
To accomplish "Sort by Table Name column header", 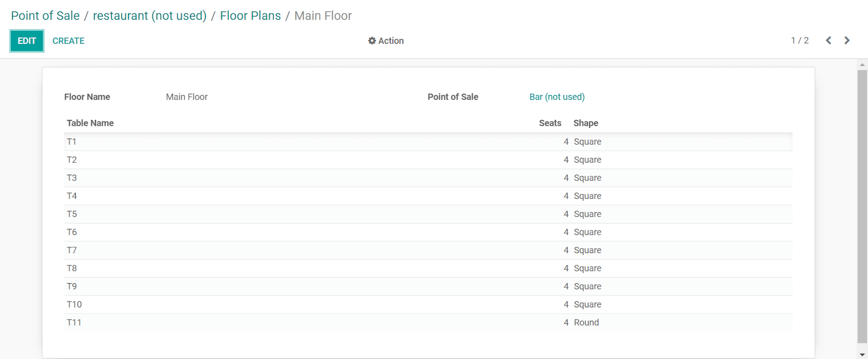I will coord(90,123).
